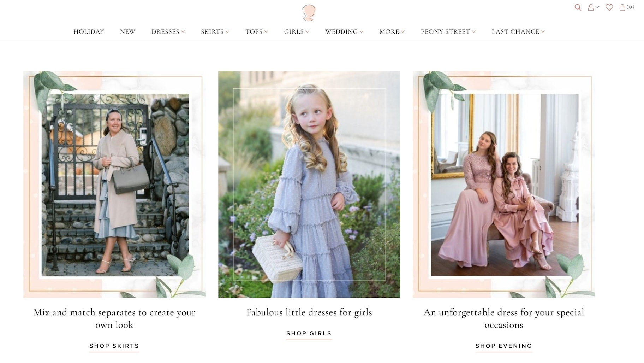Open the shopping bag cart icon

click(622, 7)
